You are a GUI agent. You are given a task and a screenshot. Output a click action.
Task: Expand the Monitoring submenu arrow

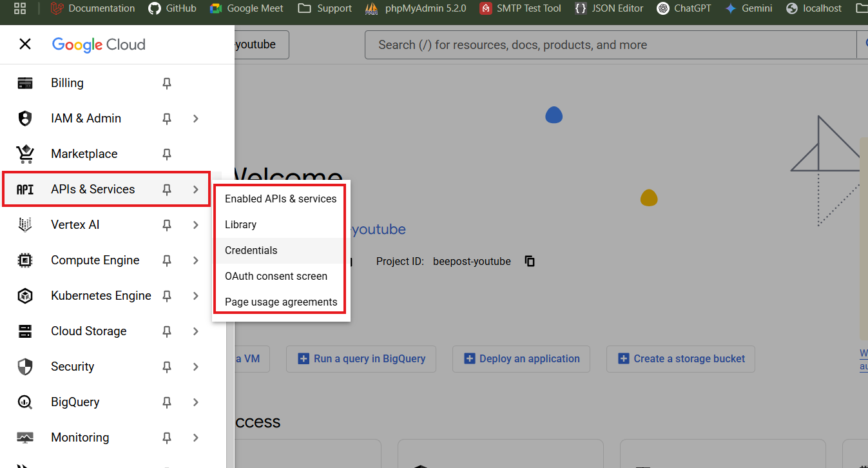click(196, 438)
